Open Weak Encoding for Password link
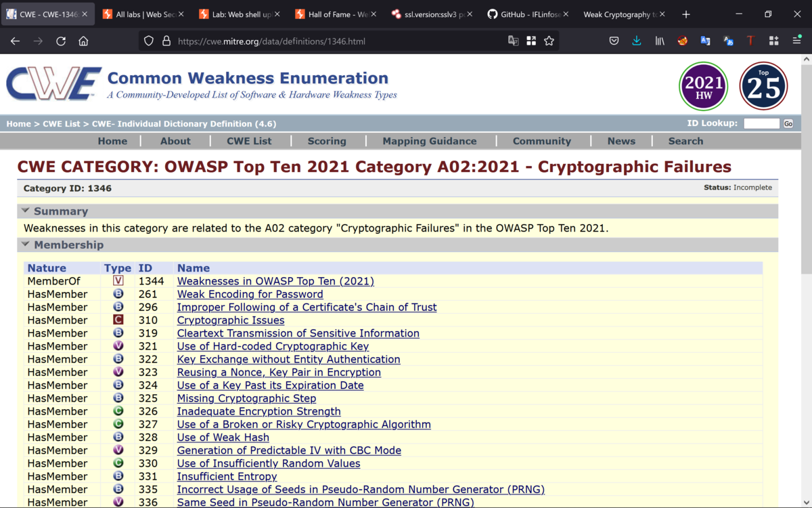This screenshot has height=508, width=812. coord(250,294)
